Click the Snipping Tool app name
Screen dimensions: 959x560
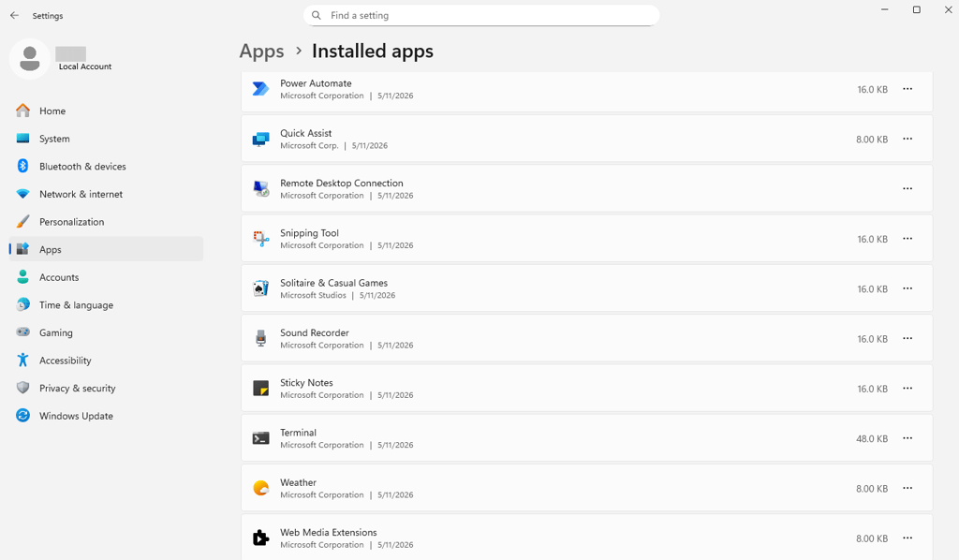click(309, 233)
